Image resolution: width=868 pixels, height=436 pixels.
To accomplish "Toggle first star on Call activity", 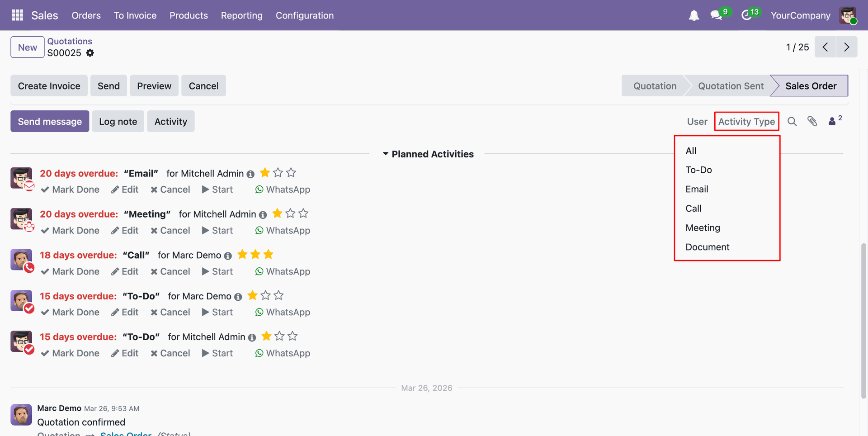I will click(x=242, y=255).
